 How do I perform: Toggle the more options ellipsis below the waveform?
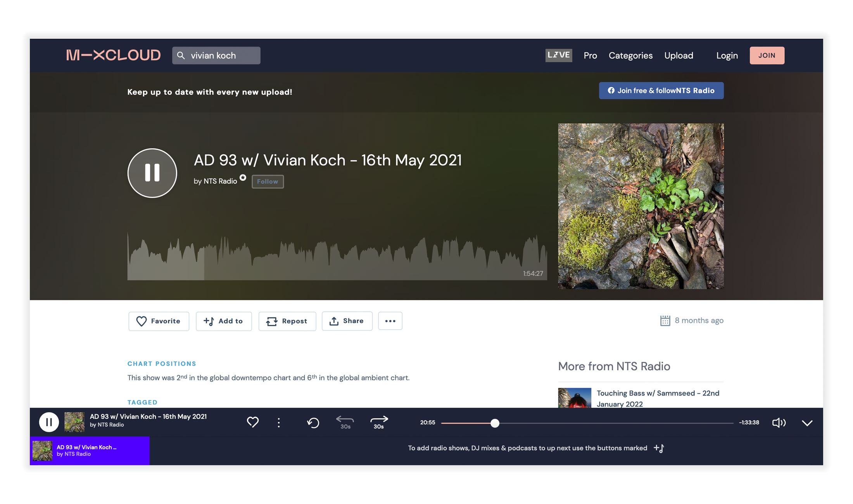click(390, 321)
